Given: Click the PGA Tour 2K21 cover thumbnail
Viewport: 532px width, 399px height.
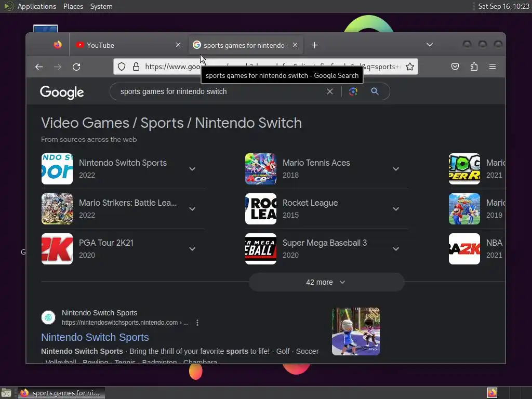Looking at the screenshot, I should 57,249.
